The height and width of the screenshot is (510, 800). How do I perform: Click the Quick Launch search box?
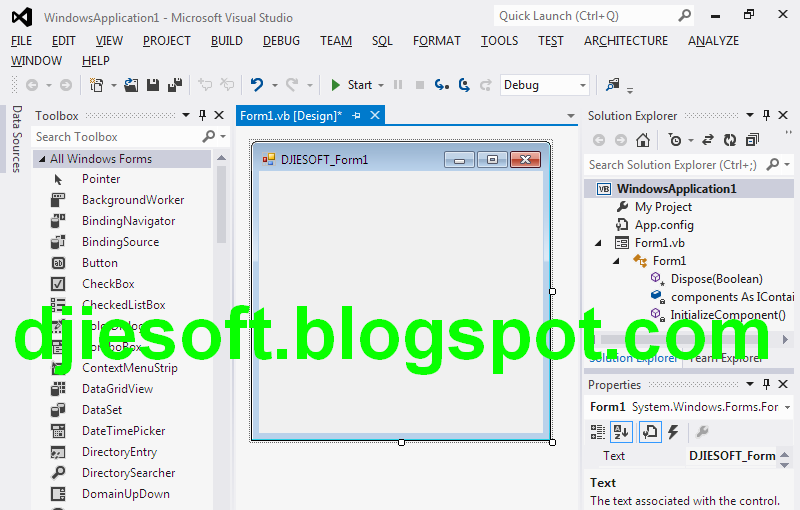click(x=586, y=16)
